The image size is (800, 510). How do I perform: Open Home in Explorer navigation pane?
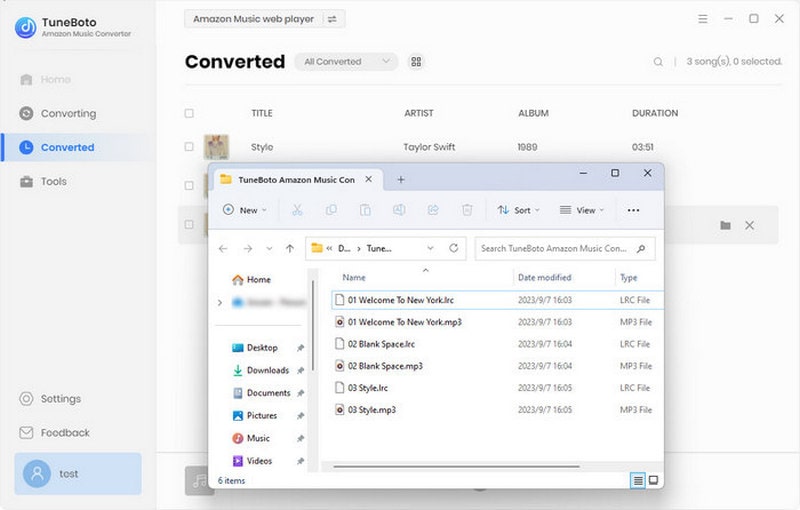(x=252, y=279)
